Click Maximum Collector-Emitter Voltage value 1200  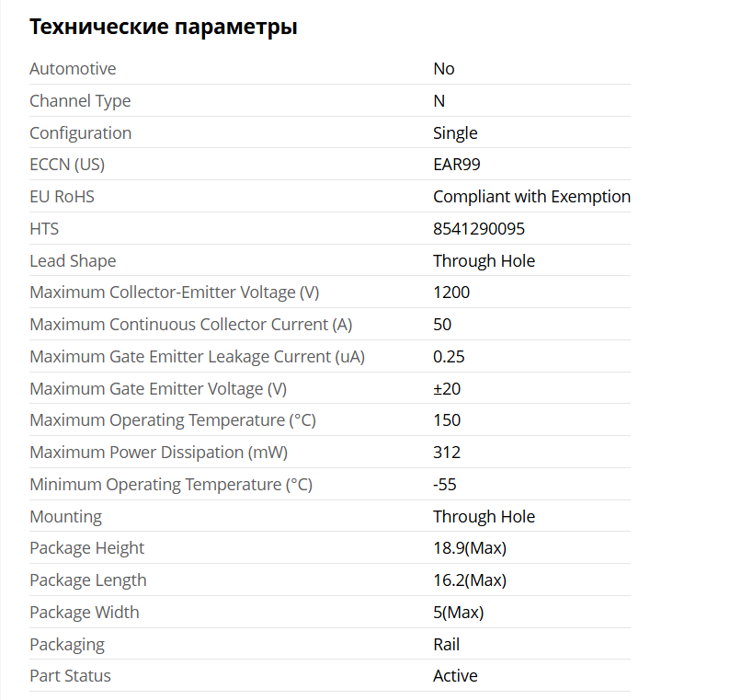(451, 292)
